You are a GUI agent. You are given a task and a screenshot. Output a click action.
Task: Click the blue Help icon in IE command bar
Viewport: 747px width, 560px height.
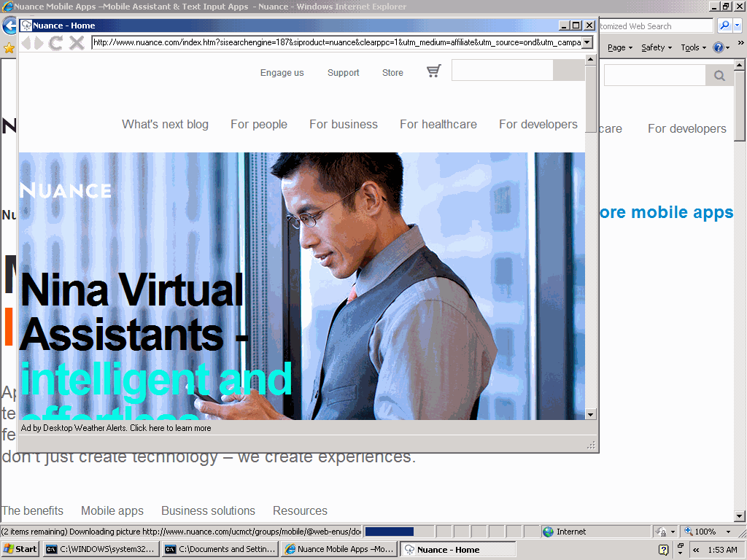pyautogui.click(x=719, y=47)
